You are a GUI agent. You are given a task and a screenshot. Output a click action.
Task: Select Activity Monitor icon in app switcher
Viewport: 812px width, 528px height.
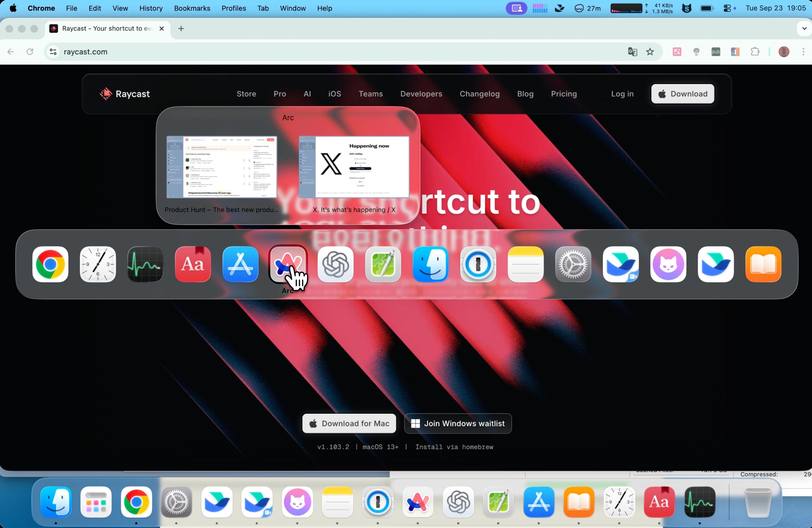(x=145, y=264)
